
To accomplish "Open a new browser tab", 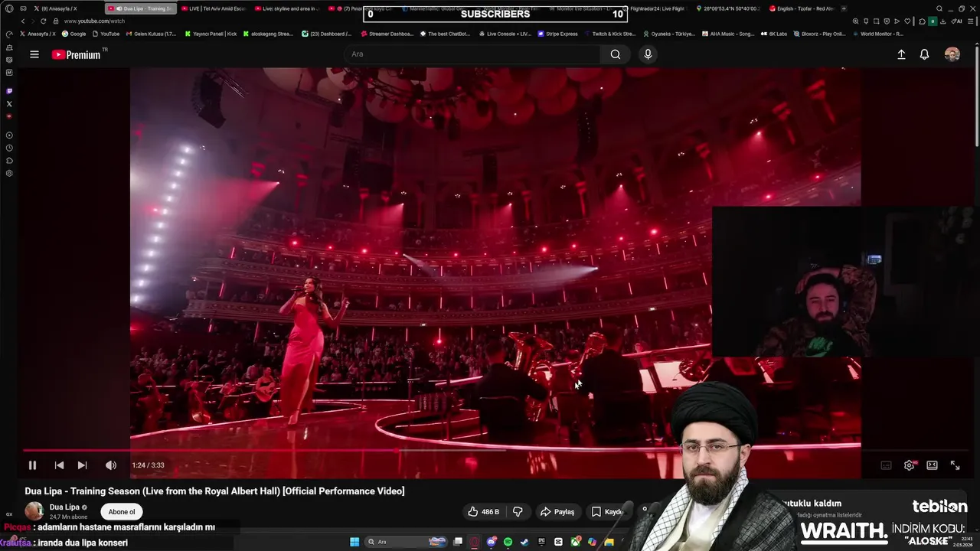I will 844,8.
